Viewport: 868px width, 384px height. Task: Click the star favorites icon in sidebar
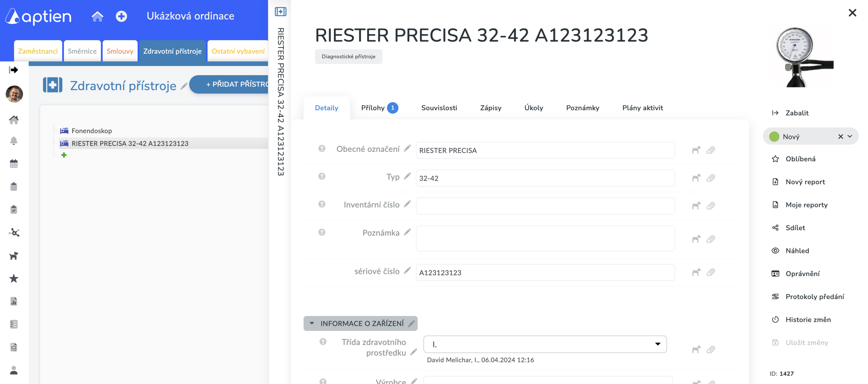[14, 278]
